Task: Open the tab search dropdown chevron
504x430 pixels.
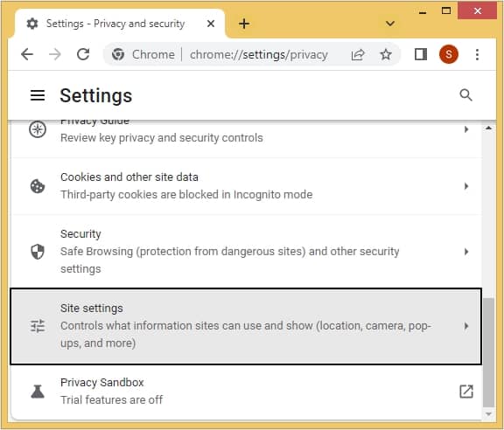Action: [390, 24]
